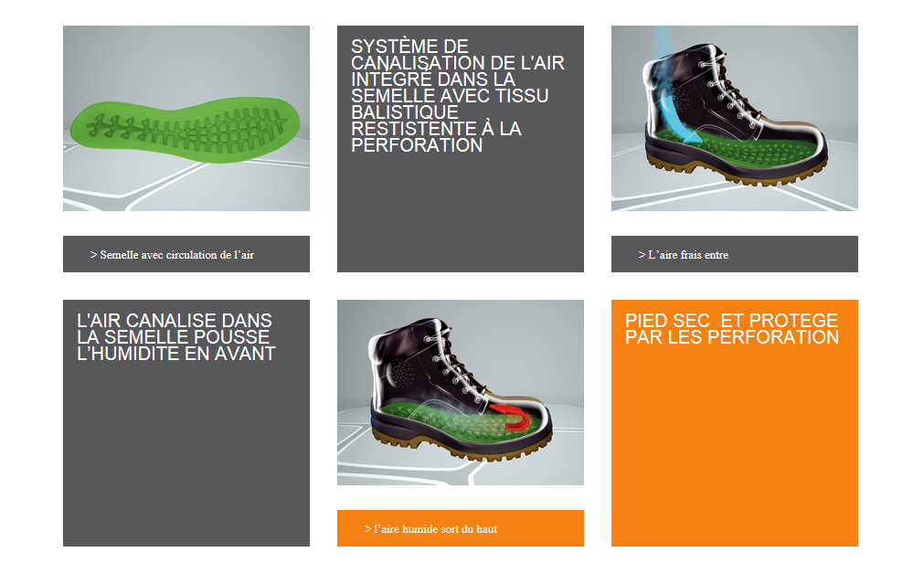The height and width of the screenshot is (584, 924).
Task: Click the orange 'Pied sec et protégé' panel
Action: [x=734, y=423]
